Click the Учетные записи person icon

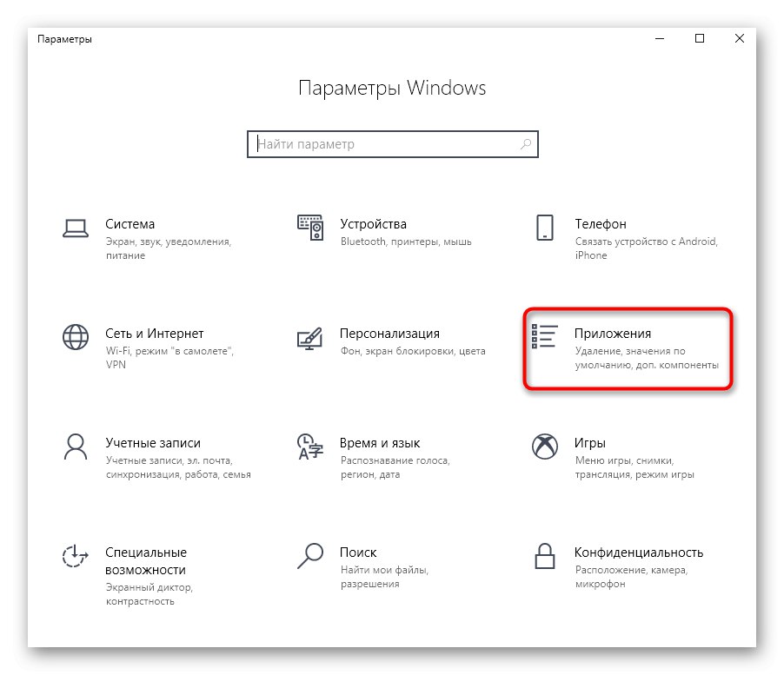[x=76, y=447]
